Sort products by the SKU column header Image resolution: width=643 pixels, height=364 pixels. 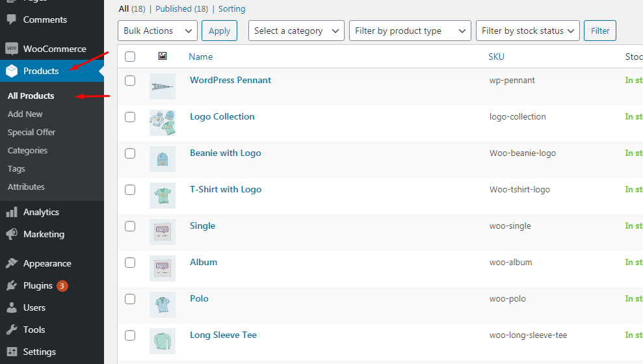496,57
